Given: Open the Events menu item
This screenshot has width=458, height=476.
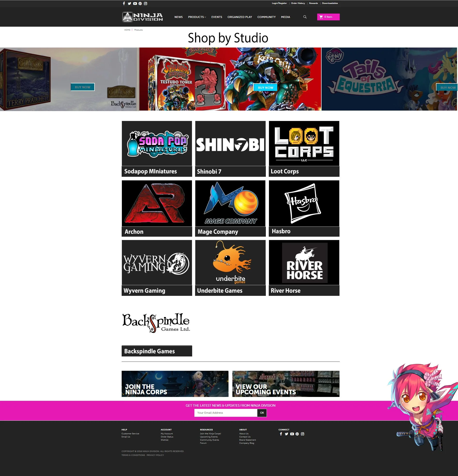Looking at the screenshot, I should click(x=216, y=17).
